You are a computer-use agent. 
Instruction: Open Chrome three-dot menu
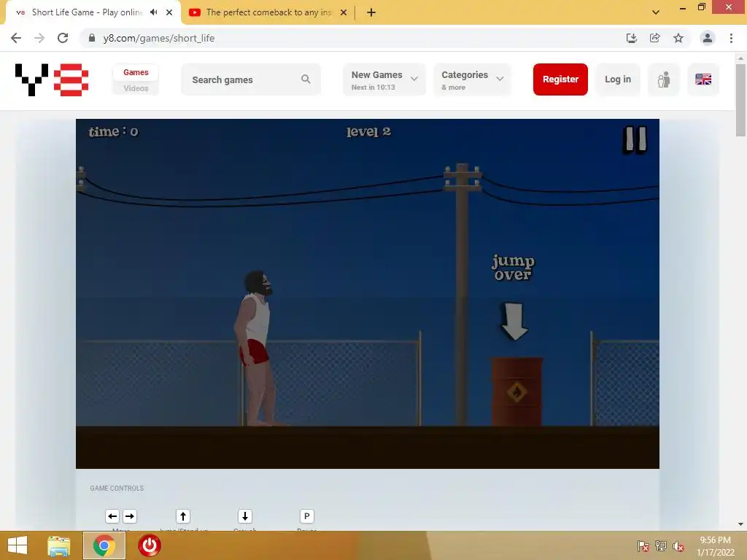pos(731,38)
